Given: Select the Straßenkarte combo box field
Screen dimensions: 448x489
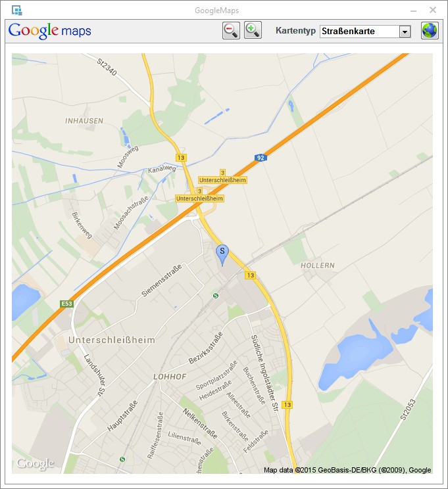Looking at the screenshot, I should click(365, 32).
